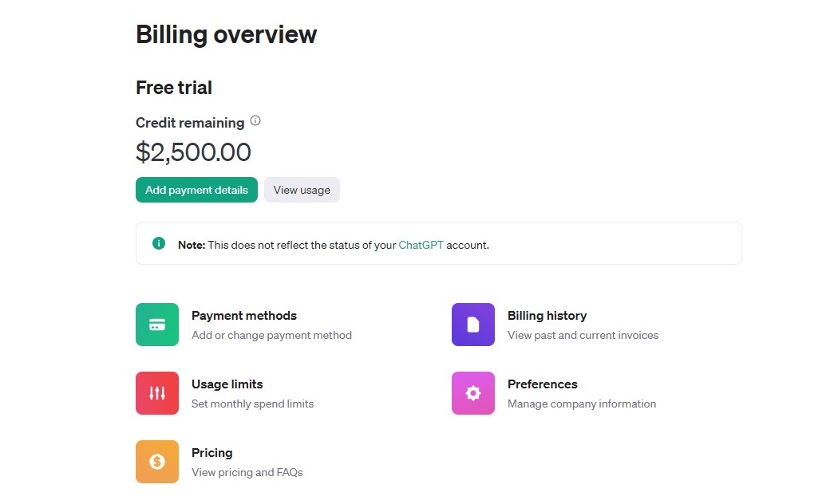Click 'Manage company information' description
Image resolution: width=838 pixels, height=504 pixels.
point(582,404)
